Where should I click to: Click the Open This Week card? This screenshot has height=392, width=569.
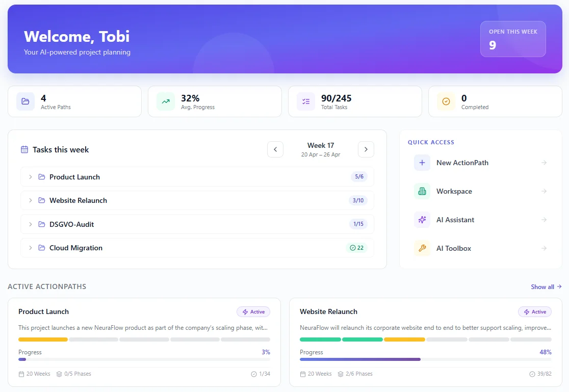[513, 39]
